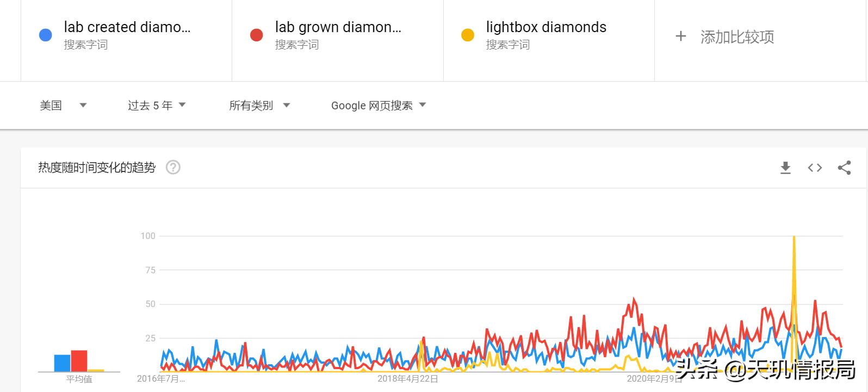Edit the lab grown diamonds search term
This screenshot has width=868, height=392.
338,27
